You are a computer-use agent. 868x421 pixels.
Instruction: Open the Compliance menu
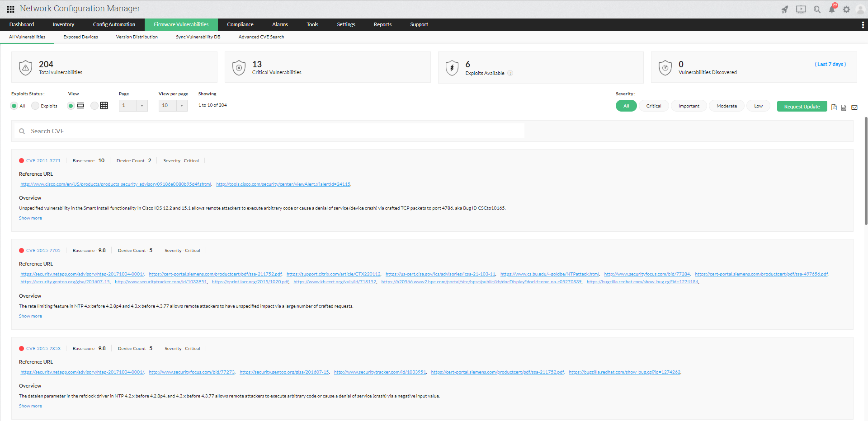click(240, 24)
